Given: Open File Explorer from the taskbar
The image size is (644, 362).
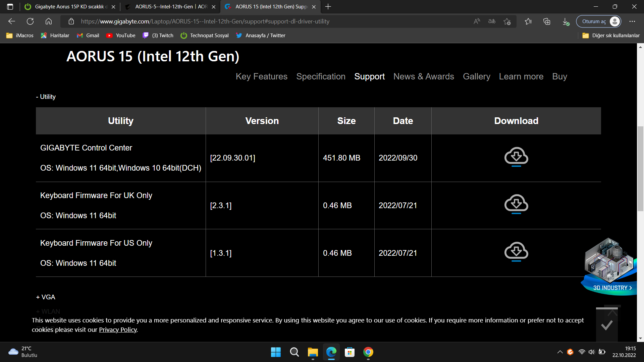Looking at the screenshot, I should tap(313, 352).
